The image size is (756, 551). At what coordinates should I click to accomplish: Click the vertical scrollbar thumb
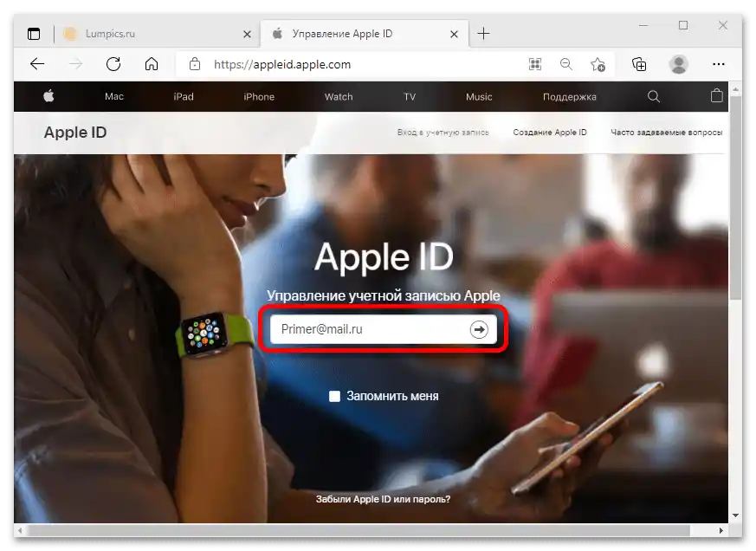pyautogui.click(x=735, y=198)
